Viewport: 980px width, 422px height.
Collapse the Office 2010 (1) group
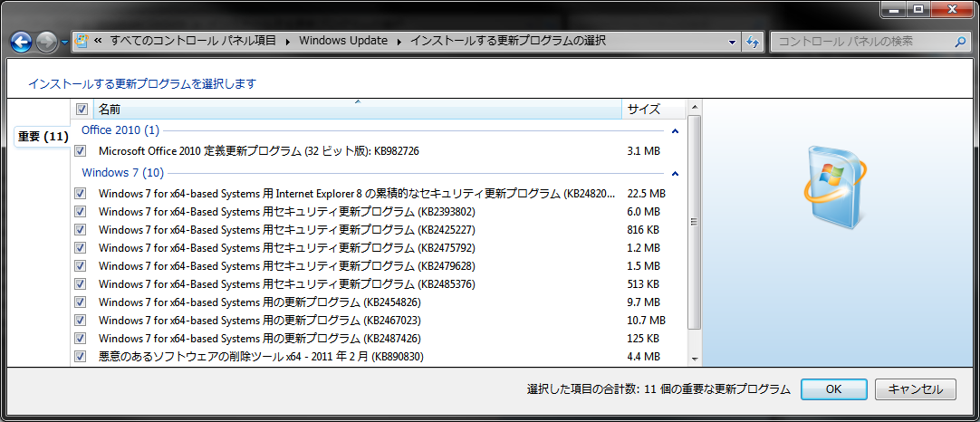pos(675,131)
